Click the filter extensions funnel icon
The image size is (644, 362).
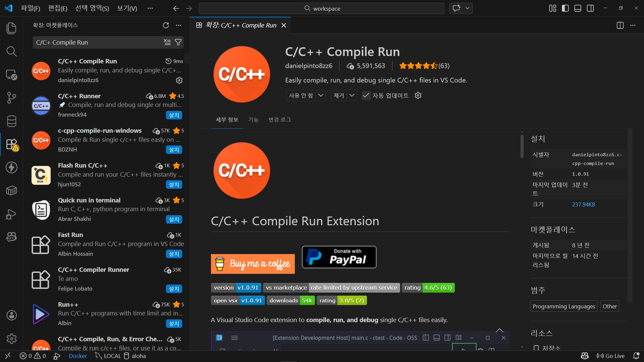click(178, 42)
